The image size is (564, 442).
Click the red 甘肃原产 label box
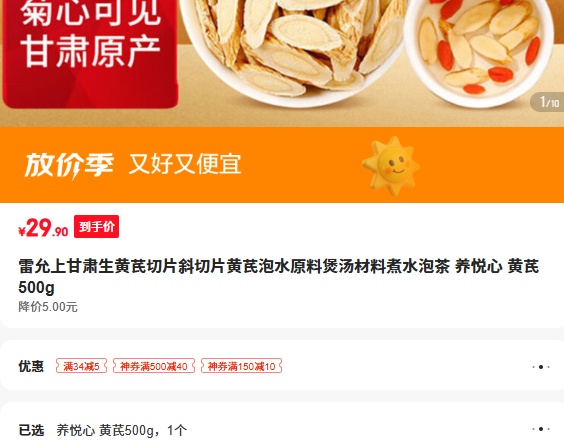pyautogui.click(x=90, y=52)
